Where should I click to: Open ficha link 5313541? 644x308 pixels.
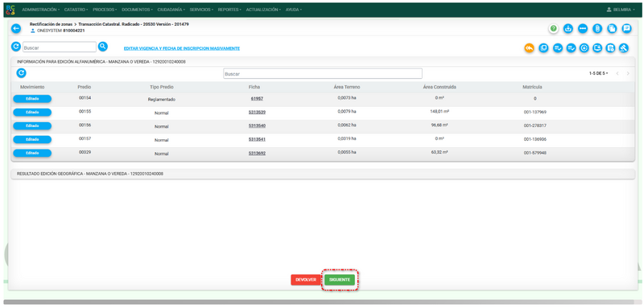(x=257, y=139)
